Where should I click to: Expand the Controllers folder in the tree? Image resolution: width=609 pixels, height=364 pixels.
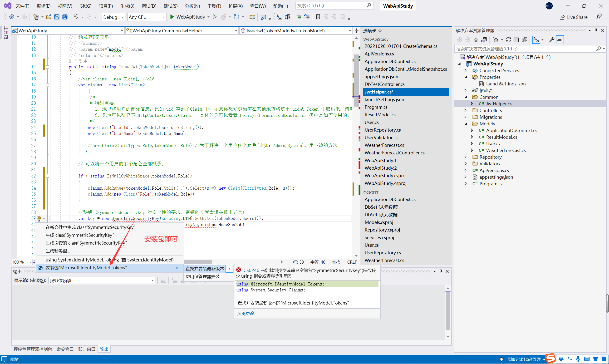click(466, 110)
